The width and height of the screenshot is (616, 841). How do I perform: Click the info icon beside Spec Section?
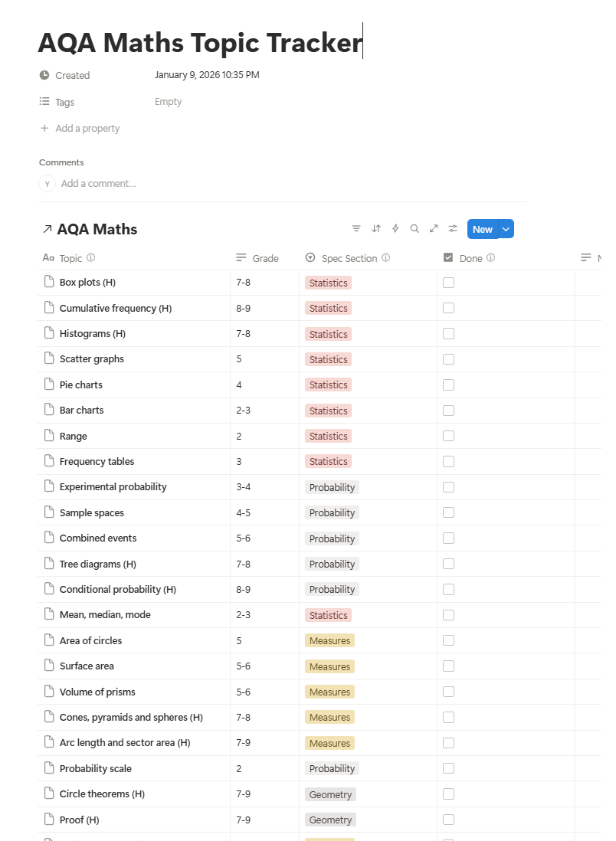[x=386, y=258]
